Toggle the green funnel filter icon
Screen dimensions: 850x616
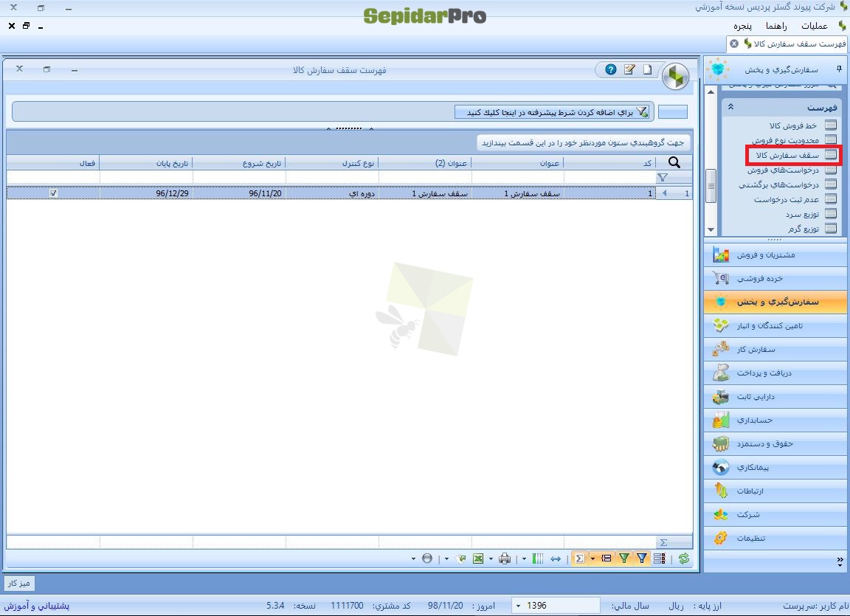tap(624, 558)
